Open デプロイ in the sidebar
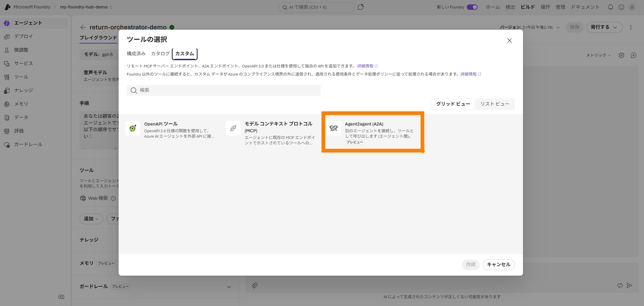 (x=34, y=36)
